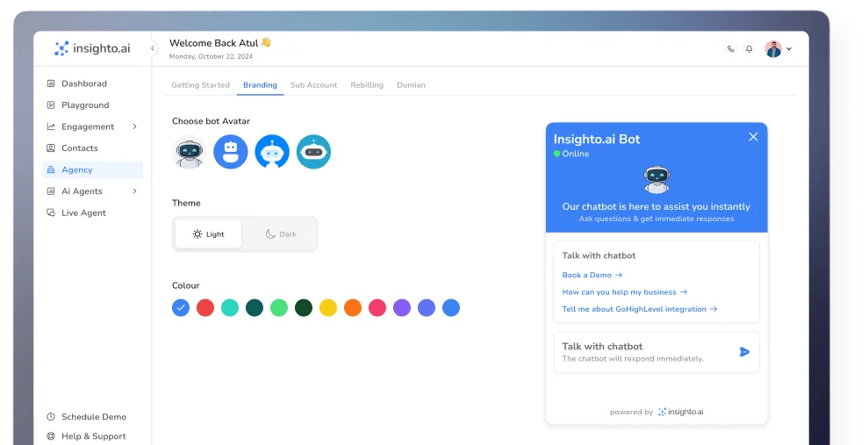
Task: Pick the dark teal colour swatch
Action: point(255,308)
